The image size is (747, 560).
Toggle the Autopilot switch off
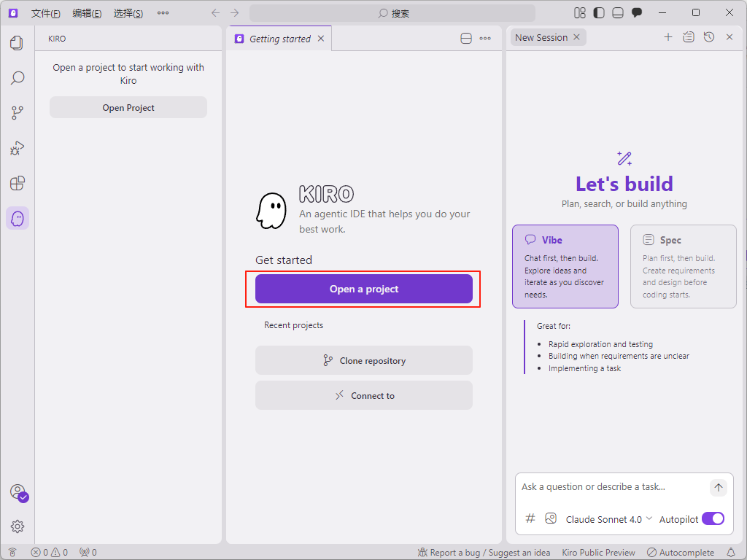713,519
